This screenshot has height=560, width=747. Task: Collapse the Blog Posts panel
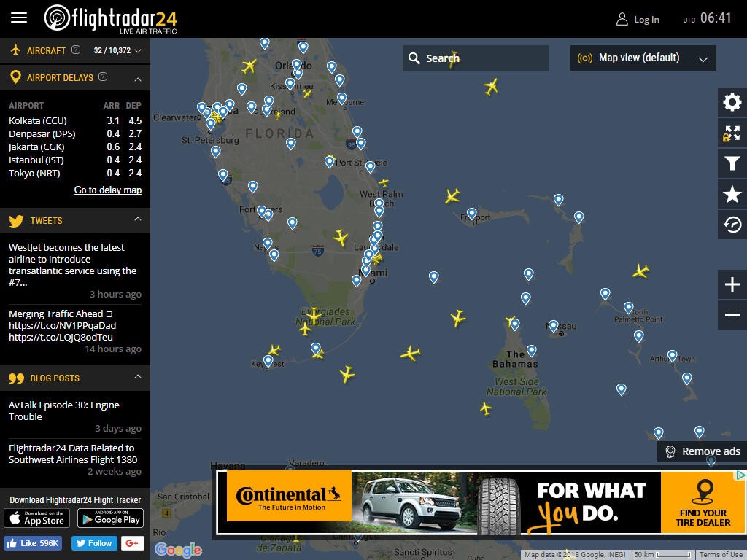[138, 376]
